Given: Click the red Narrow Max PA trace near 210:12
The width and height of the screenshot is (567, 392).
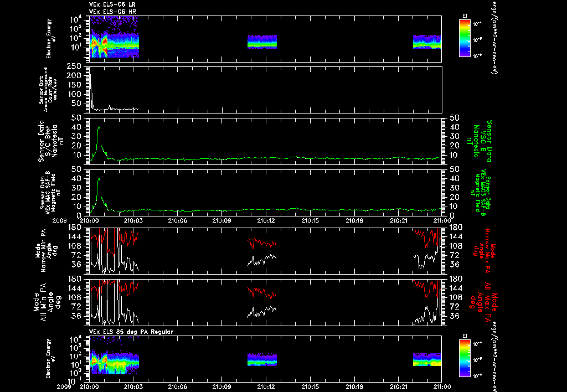Looking at the screenshot, I should (x=262, y=243).
